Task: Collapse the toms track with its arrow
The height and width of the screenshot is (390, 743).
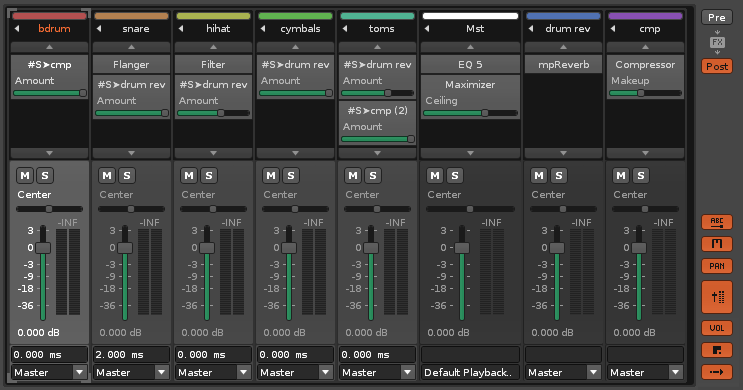Action: tap(345, 29)
